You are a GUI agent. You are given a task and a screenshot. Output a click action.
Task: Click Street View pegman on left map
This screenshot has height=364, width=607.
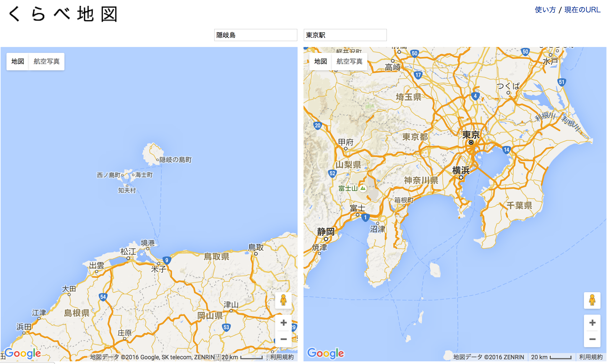click(x=283, y=300)
